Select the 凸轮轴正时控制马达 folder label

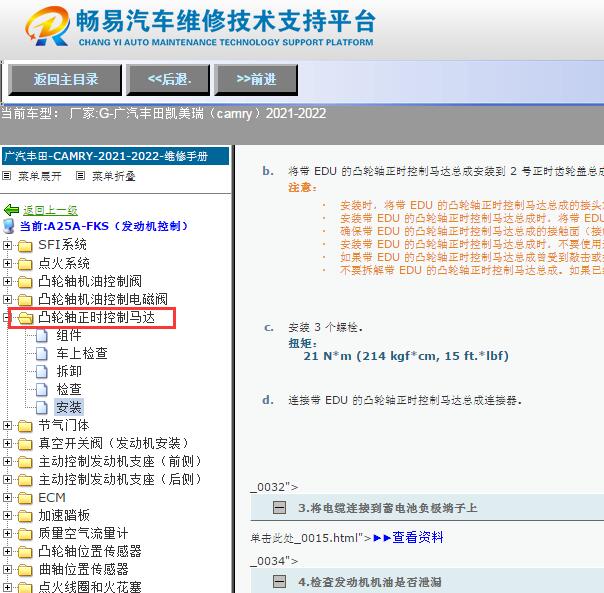[97, 317]
